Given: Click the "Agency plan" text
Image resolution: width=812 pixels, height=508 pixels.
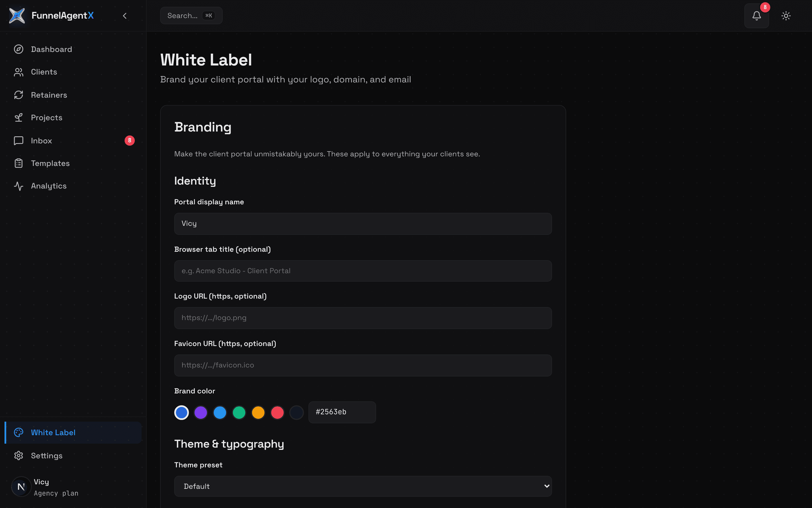Looking at the screenshot, I should click(56, 493).
